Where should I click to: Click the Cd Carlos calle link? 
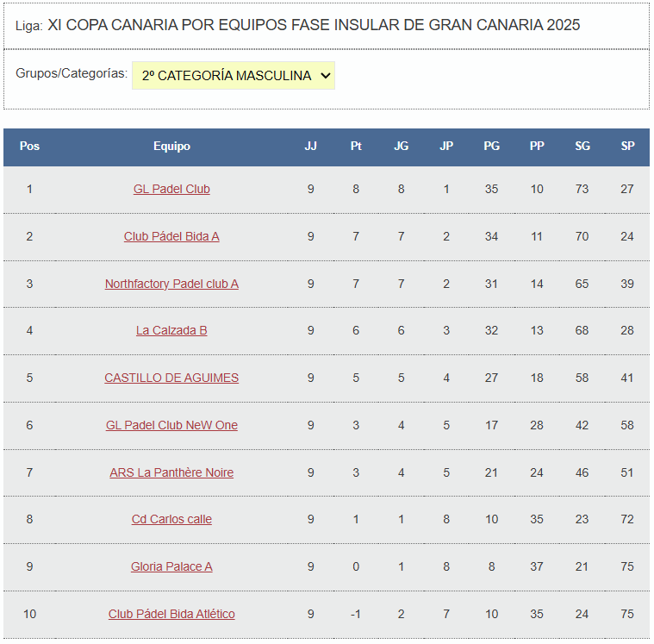coord(171,519)
